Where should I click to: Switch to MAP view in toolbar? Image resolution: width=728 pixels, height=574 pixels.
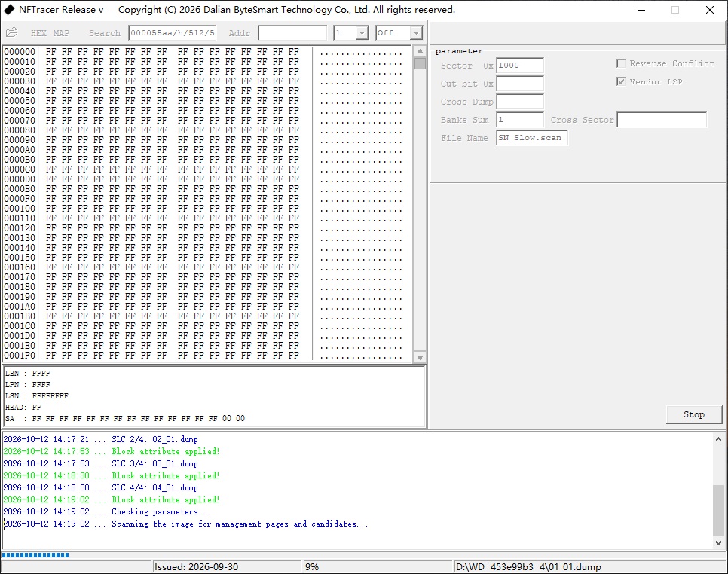click(61, 33)
